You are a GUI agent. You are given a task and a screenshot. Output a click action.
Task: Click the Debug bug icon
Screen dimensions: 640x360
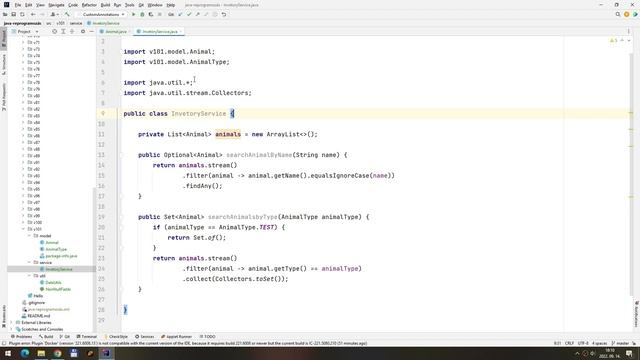tap(142, 14)
